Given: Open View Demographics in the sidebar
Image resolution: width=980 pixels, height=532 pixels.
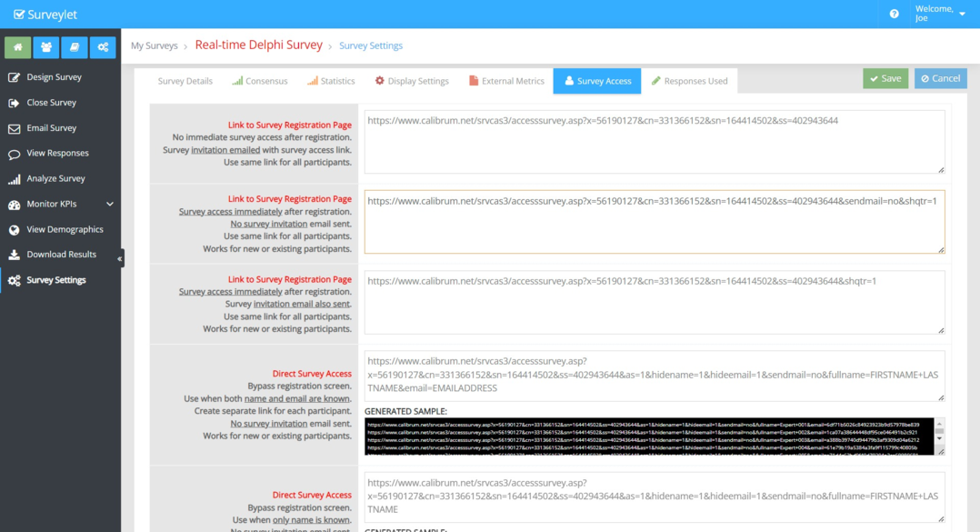Looking at the screenshot, I should point(65,229).
